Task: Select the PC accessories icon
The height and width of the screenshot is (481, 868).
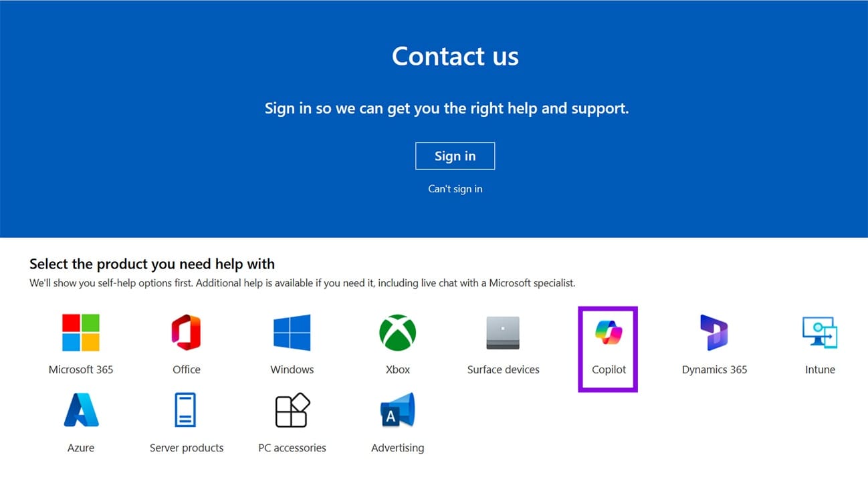Action: pyautogui.click(x=292, y=410)
